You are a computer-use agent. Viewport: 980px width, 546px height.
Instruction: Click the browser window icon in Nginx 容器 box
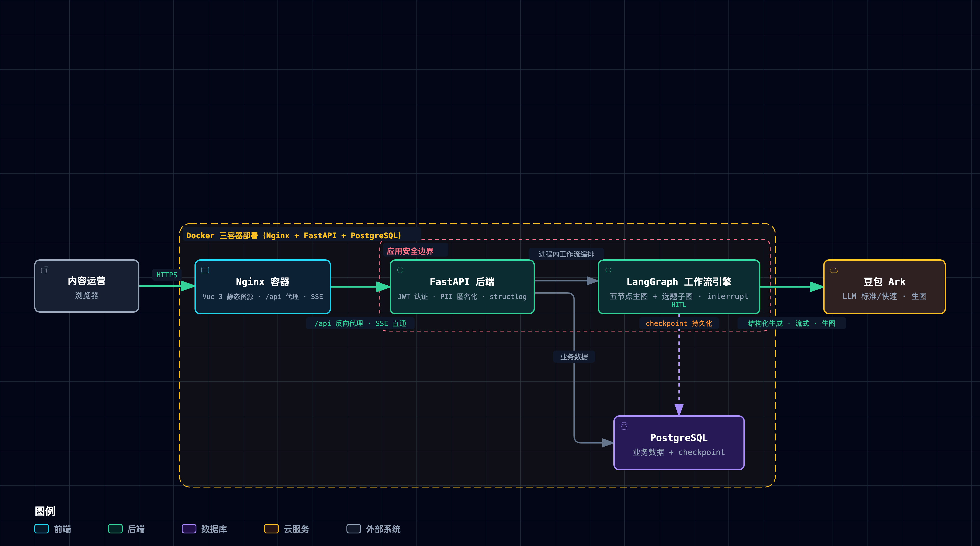[205, 270]
